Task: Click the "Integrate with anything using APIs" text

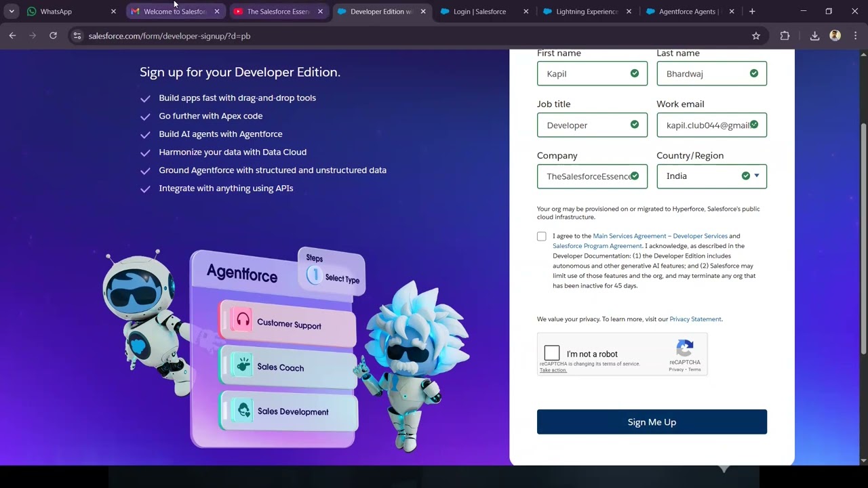Action: tap(226, 188)
